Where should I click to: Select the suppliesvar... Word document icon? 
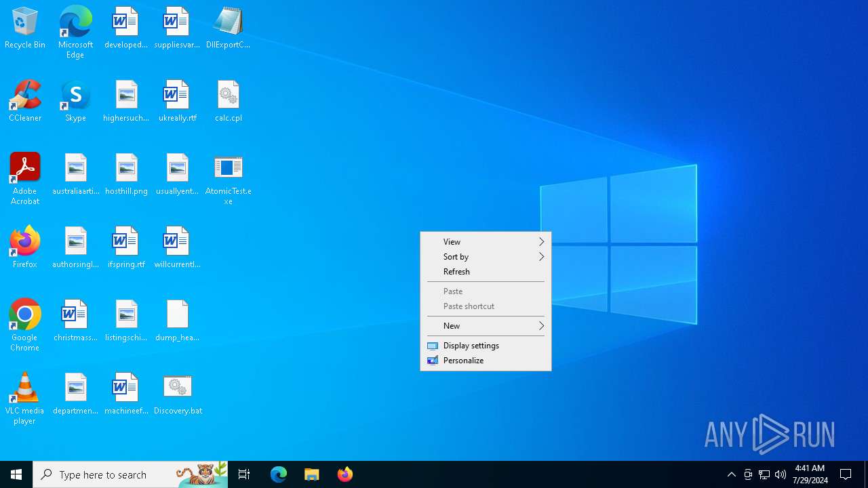click(x=177, y=28)
